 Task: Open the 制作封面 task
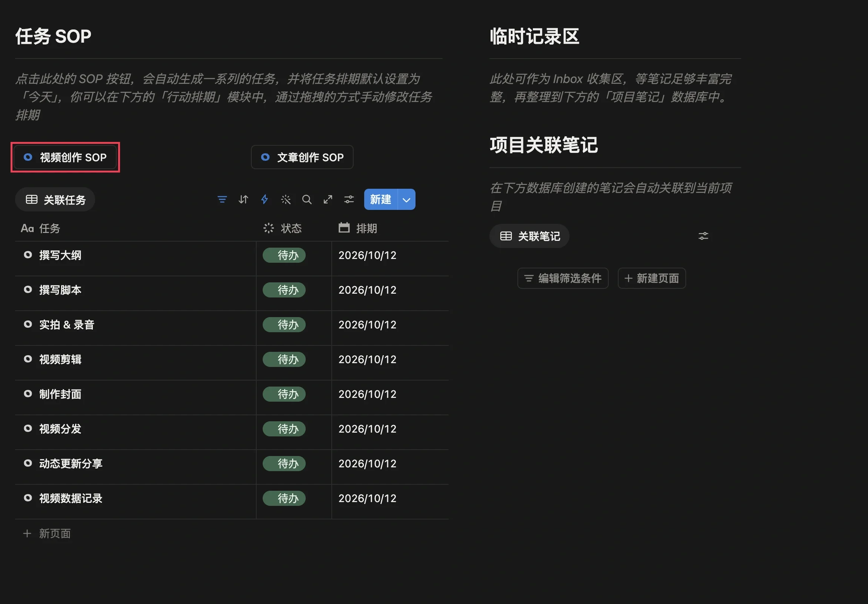point(60,394)
